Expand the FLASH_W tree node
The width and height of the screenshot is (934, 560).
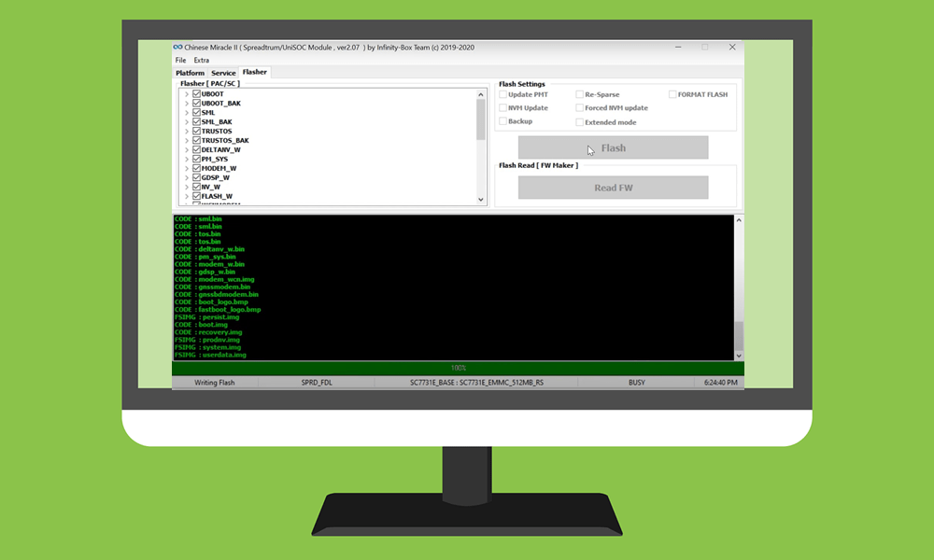click(187, 196)
